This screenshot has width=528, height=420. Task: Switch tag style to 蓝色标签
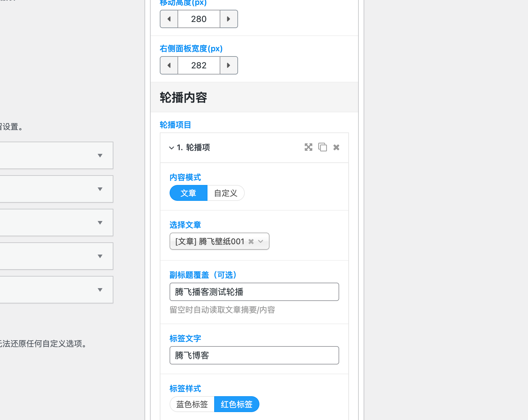(x=192, y=404)
